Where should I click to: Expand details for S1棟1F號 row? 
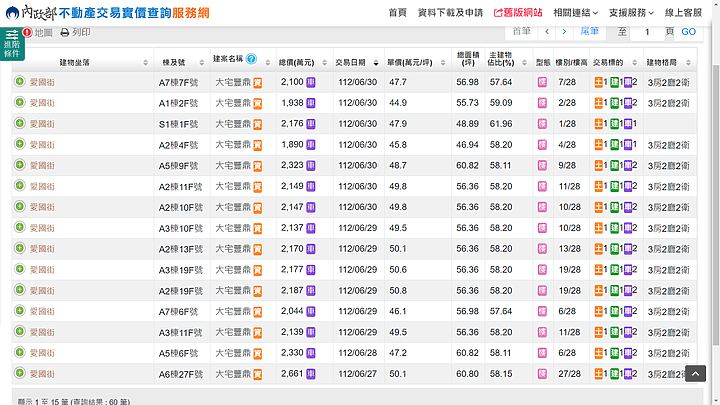pos(19,123)
